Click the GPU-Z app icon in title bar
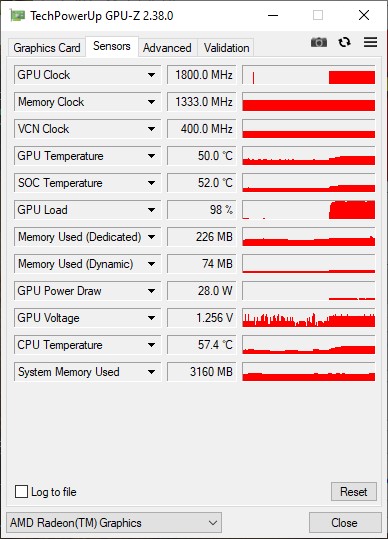Screen dimensions: 388x539 (17, 16)
